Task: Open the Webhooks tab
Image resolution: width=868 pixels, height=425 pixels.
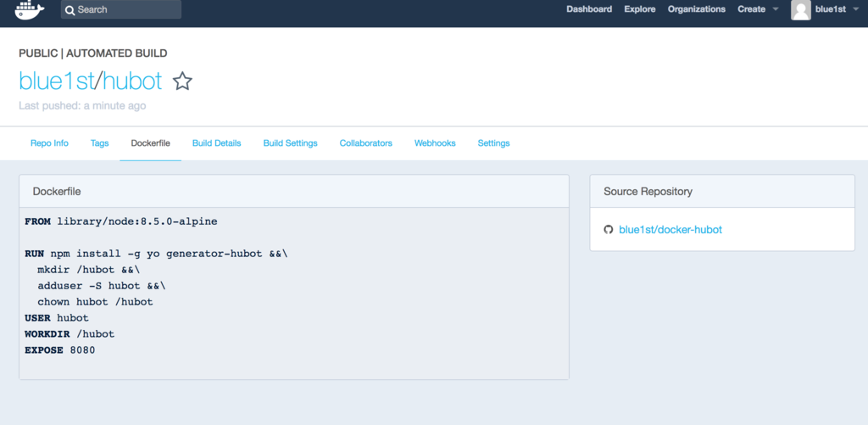Action: point(435,143)
